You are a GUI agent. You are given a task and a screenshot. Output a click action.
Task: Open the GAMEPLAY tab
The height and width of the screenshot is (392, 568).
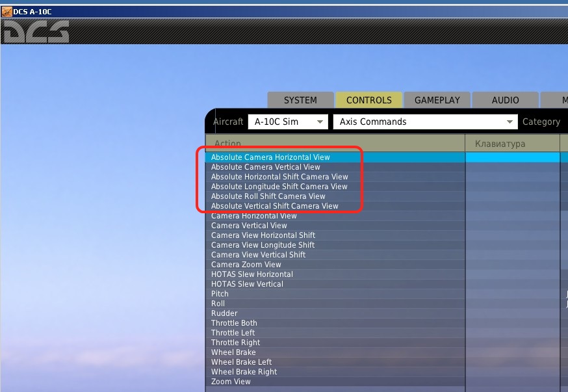click(x=437, y=100)
